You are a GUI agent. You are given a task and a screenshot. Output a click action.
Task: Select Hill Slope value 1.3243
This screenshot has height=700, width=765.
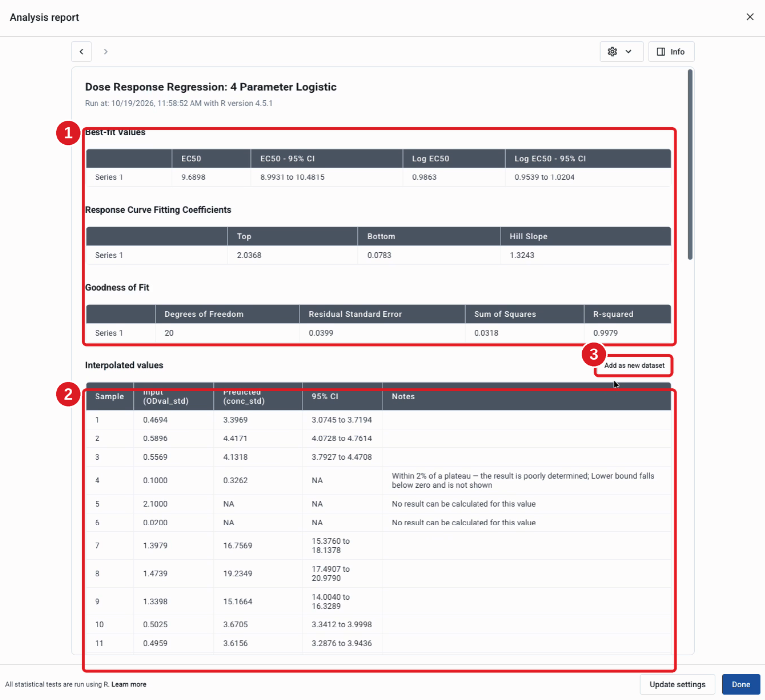tap(522, 255)
